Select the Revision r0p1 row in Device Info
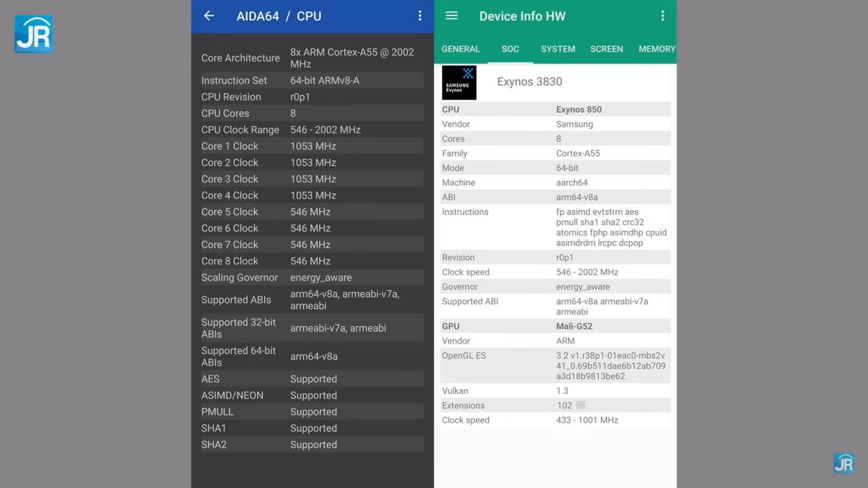 point(555,258)
